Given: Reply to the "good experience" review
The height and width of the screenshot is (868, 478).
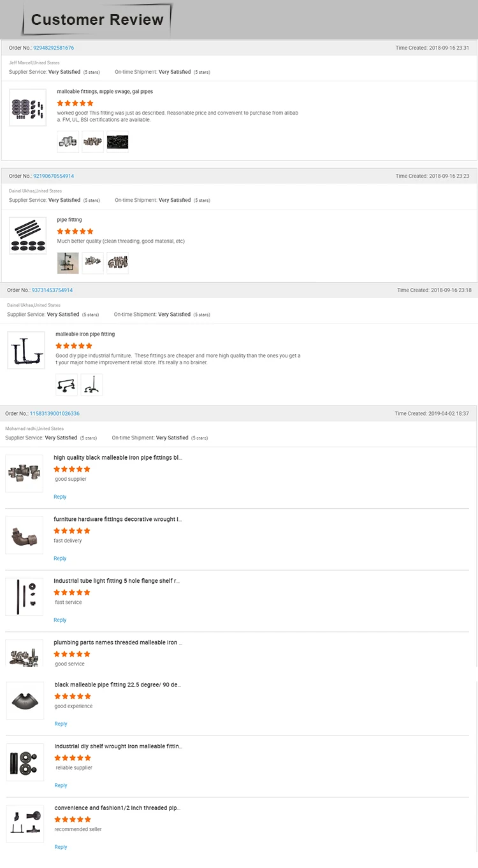Looking at the screenshot, I should pyautogui.click(x=61, y=724).
